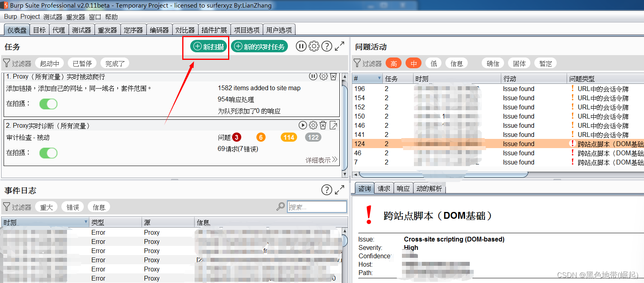Toggle capturing switch for task 1 Proxy crawl
This screenshot has height=283, width=644.
coord(48,104)
